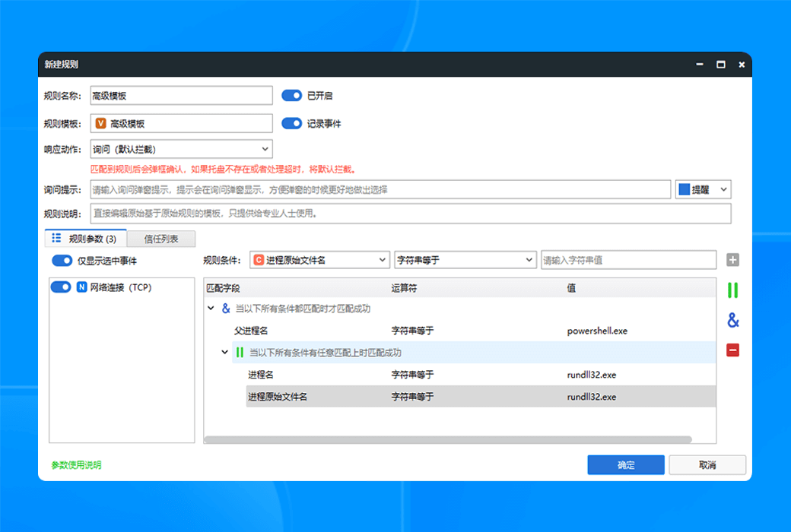Click the 确定 button

625,465
